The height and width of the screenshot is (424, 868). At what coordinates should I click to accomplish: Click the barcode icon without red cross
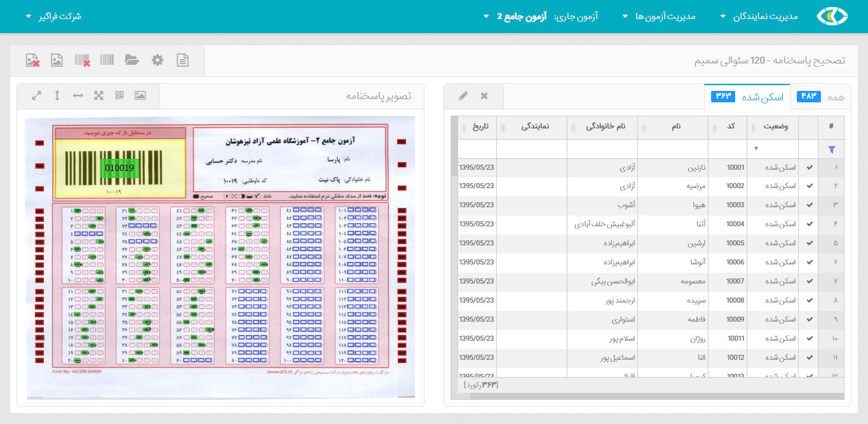coord(107,60)
